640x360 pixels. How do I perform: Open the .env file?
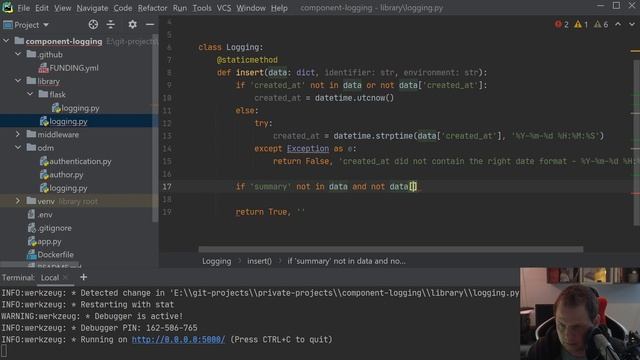coord(40,215)
